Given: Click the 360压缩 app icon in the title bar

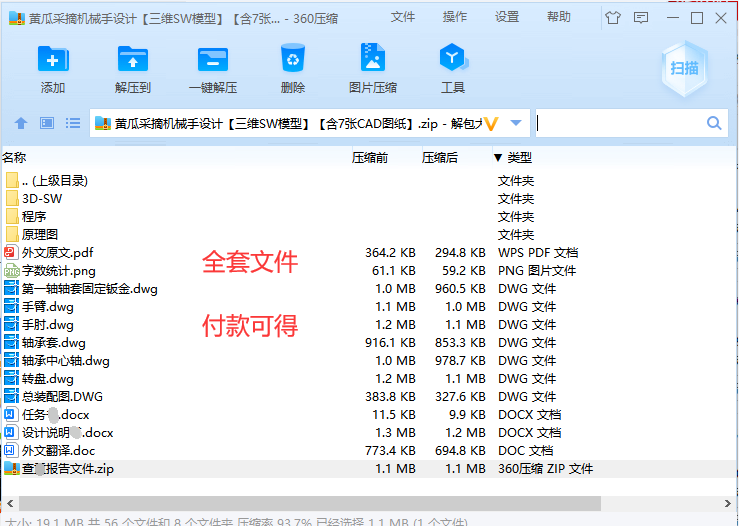Looking at the screenshot, I should coord(16,18).
